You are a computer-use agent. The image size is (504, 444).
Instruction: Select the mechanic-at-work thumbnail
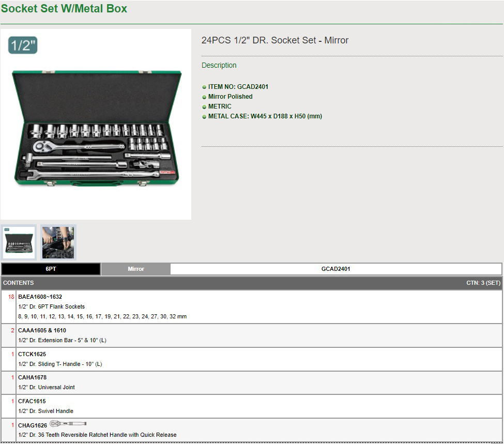click(x=58, y=242)
